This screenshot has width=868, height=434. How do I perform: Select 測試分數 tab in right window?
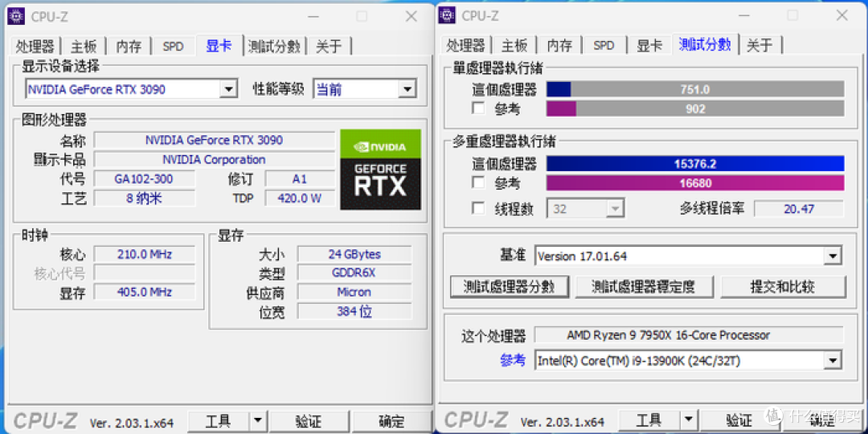(706, 43)
